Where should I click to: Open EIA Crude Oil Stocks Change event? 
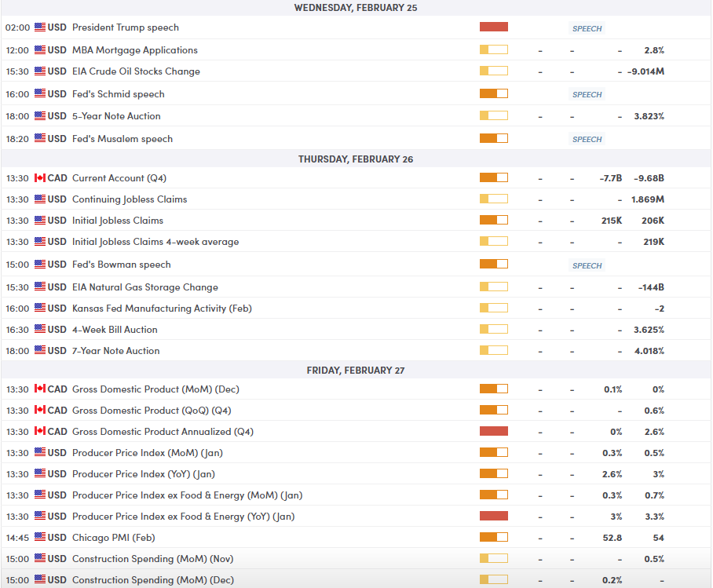coord(136,71)
